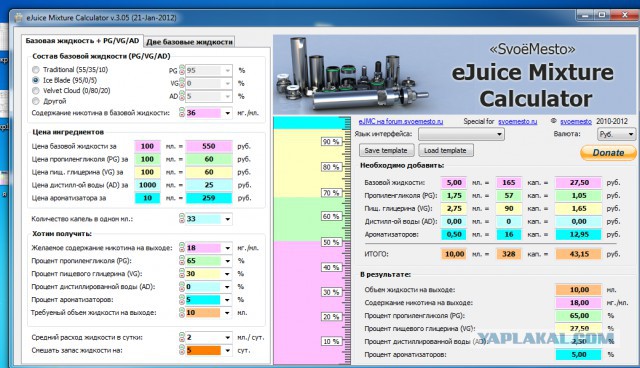Click green plus beside base PG field (95)
The width and height of the screenshot is (640, 368).
pyautogui.click(x=182, y=68)
